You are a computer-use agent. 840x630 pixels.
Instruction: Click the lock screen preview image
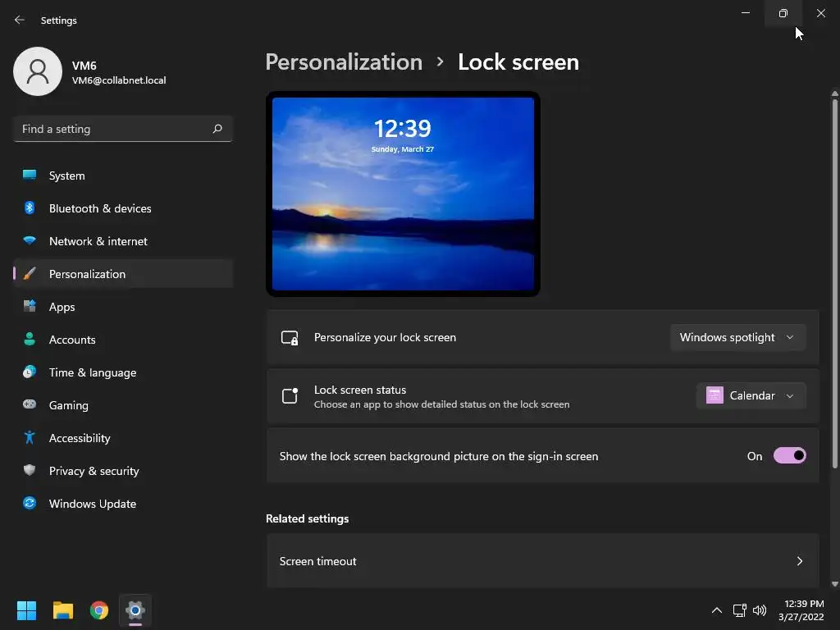pos(403,194)
